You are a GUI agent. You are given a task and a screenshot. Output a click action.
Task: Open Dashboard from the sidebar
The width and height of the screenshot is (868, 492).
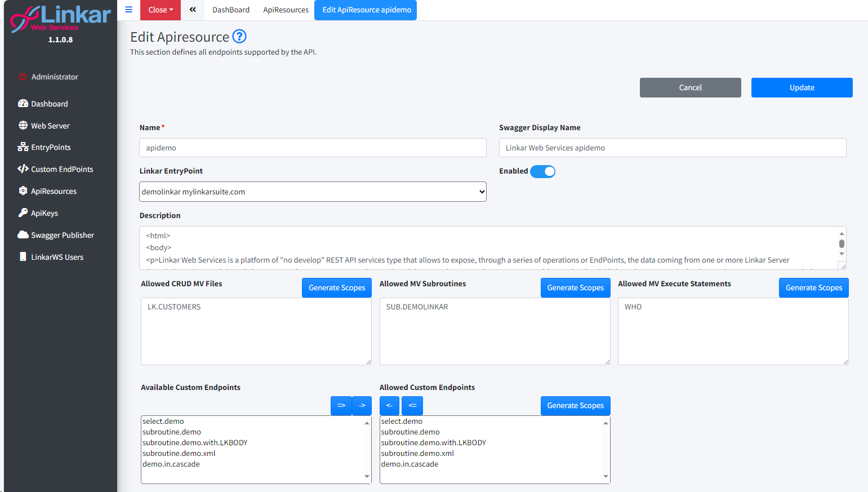(49, 104)
